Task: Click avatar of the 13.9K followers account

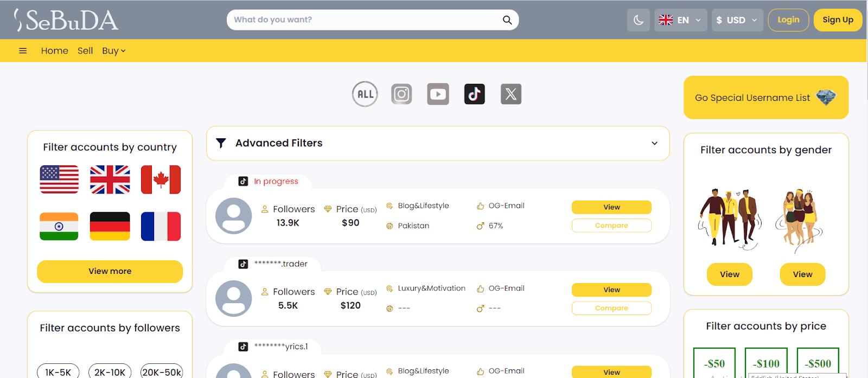Action: [x=234, y=216]
